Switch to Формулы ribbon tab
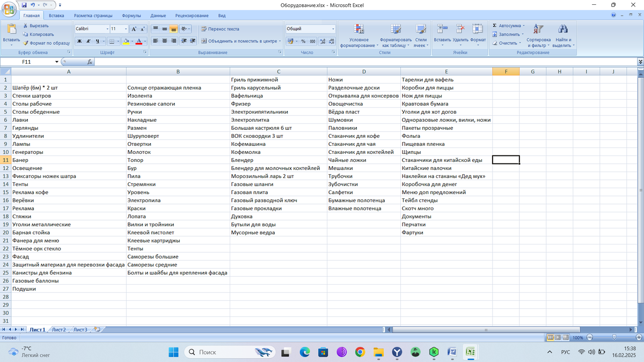Screen dimensions: 644x362 [x=131, y=16]
